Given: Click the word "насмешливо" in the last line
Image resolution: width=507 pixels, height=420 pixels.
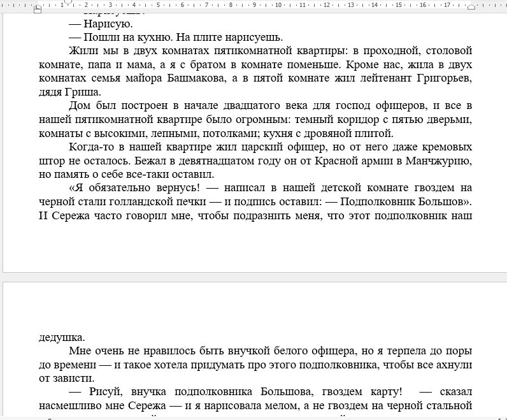Looking at the screenshot, I should tap(70, 405).
